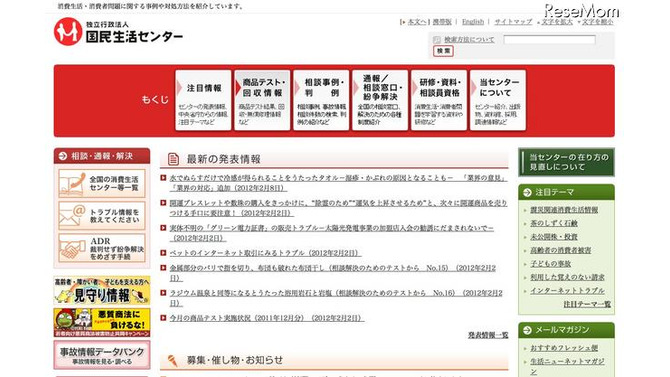Click the red bullet icon beside 開運ブレスレット

click(163, 203)
